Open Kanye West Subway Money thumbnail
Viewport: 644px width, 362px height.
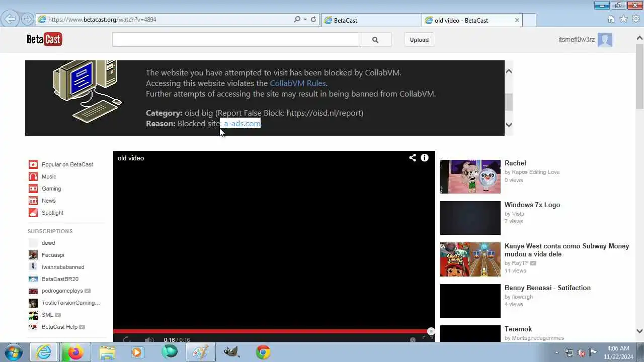(470, 259)
